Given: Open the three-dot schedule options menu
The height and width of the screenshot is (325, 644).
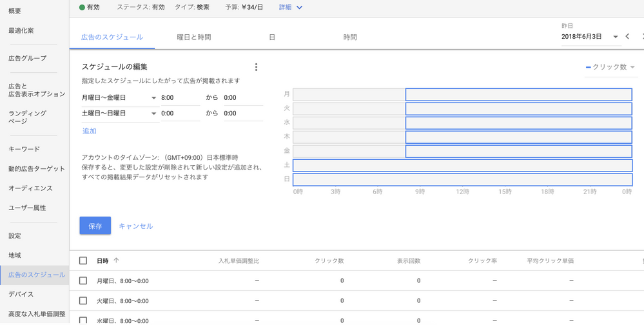Looking at the screenshot, I should 256,67.
